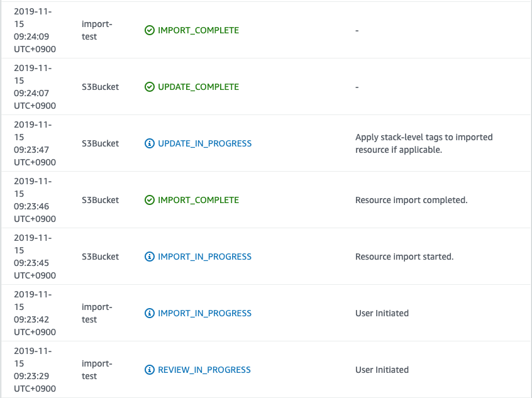Select 'Resource import started.' reason text
The width and height of the screenshot is (532, 398).
[404, 257]
